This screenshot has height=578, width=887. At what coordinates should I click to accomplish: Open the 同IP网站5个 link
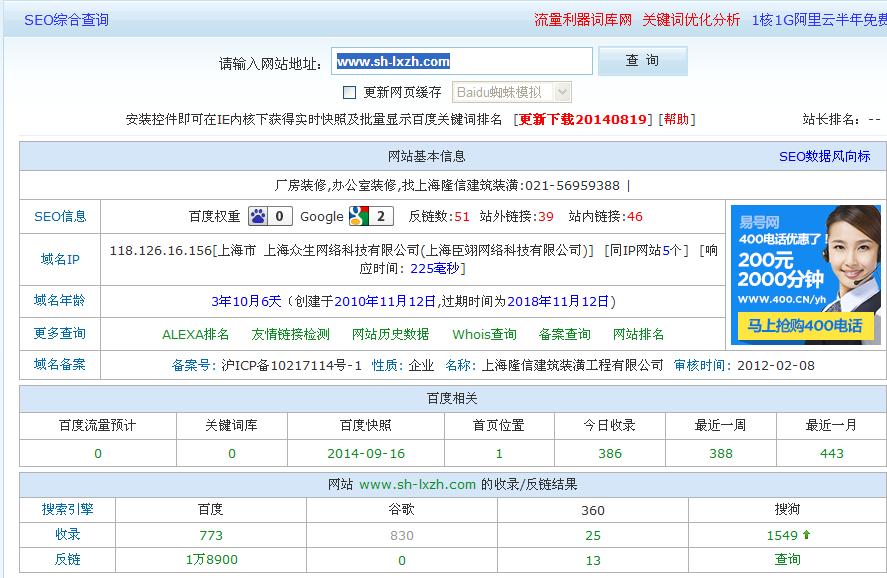(x=646, y=251)
